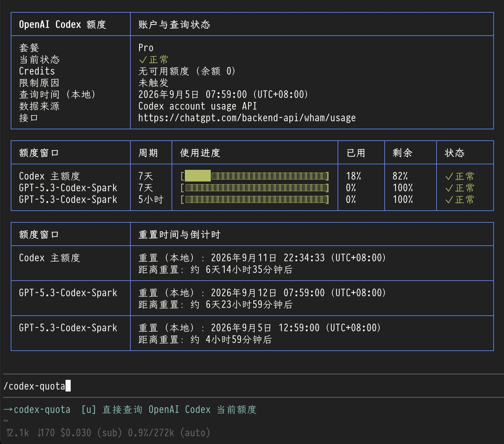Select countdown "约 4小时59分钟后"
This screenshot has height=444, width=504.
tap(231, 339)
